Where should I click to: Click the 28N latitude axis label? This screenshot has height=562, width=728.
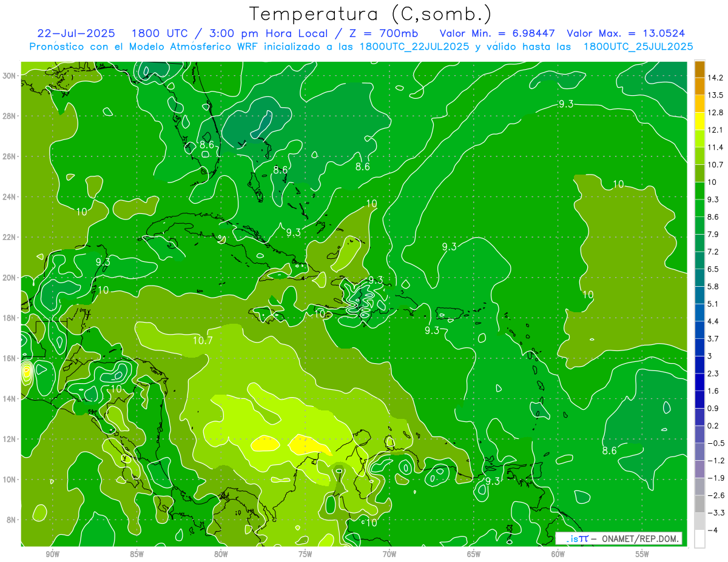(x=10, y=116)
